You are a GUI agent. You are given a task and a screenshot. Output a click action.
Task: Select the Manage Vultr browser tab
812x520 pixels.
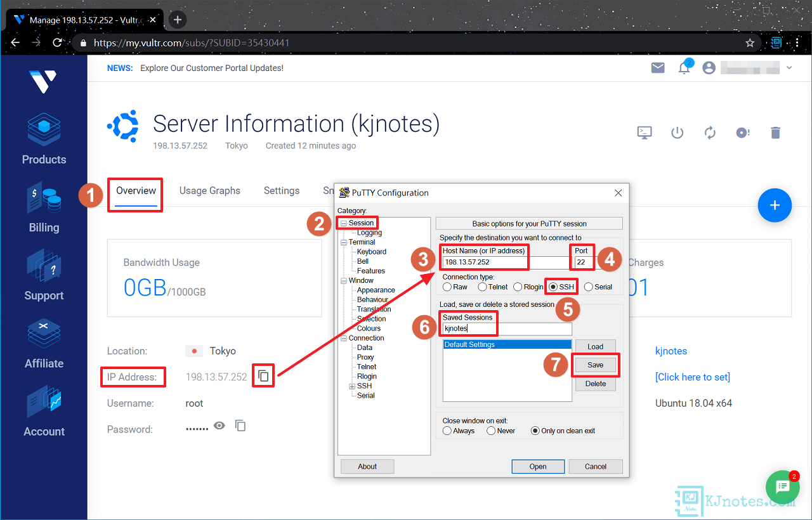click(85, 20)
